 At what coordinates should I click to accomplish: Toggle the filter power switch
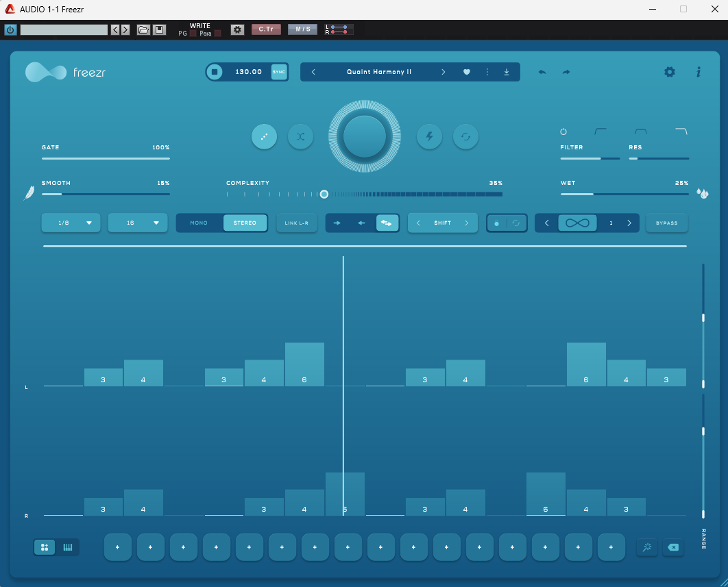point(563,132)
